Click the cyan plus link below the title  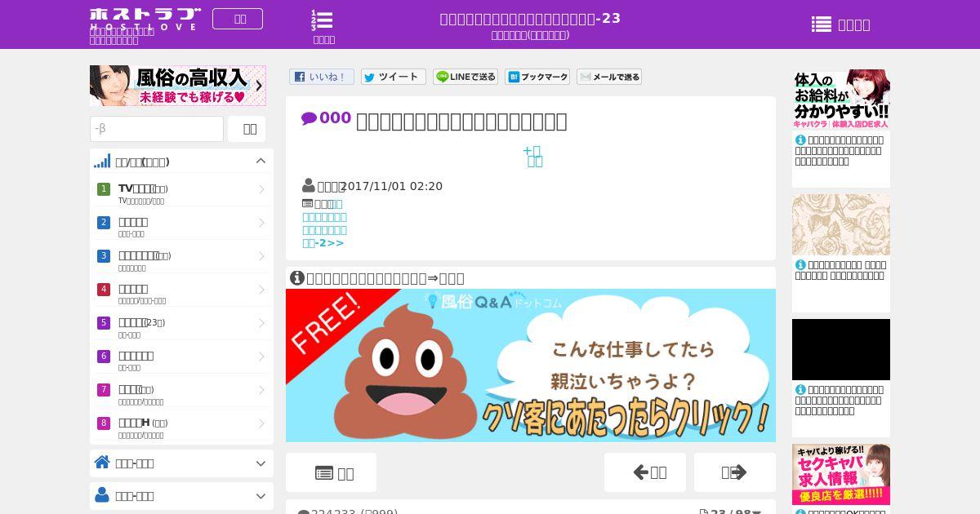click(532, 156)
